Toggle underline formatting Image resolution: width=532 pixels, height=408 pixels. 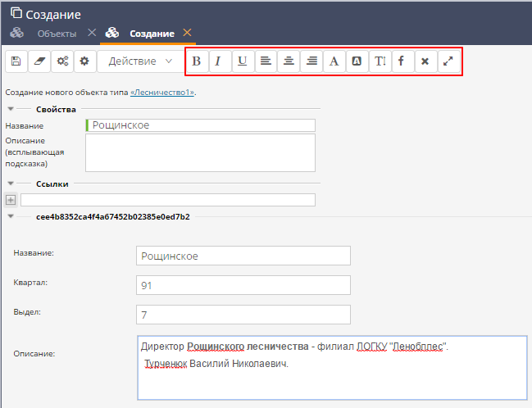pyautogui.click(x=243, y=61)
